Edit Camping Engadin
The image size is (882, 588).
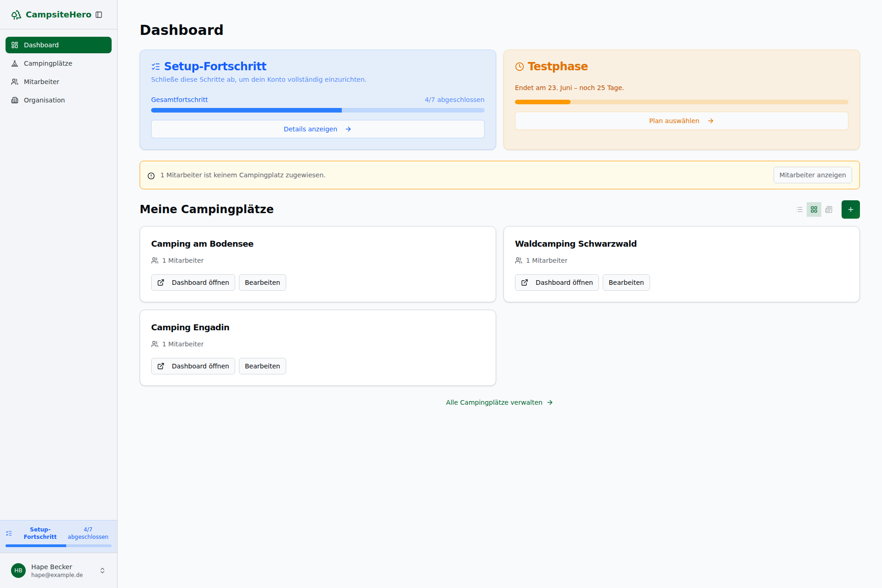[262, 366]
